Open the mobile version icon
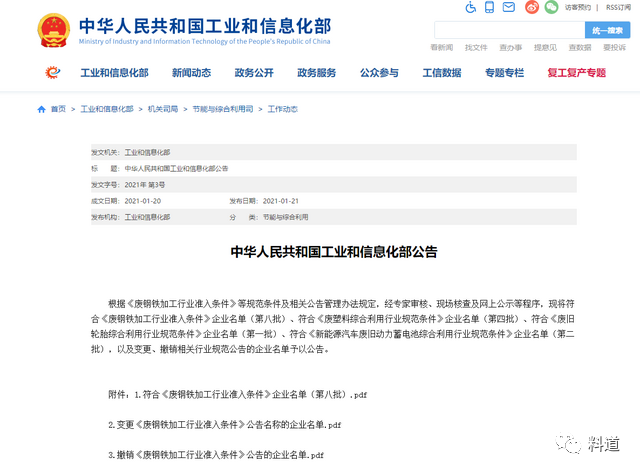 489,7
